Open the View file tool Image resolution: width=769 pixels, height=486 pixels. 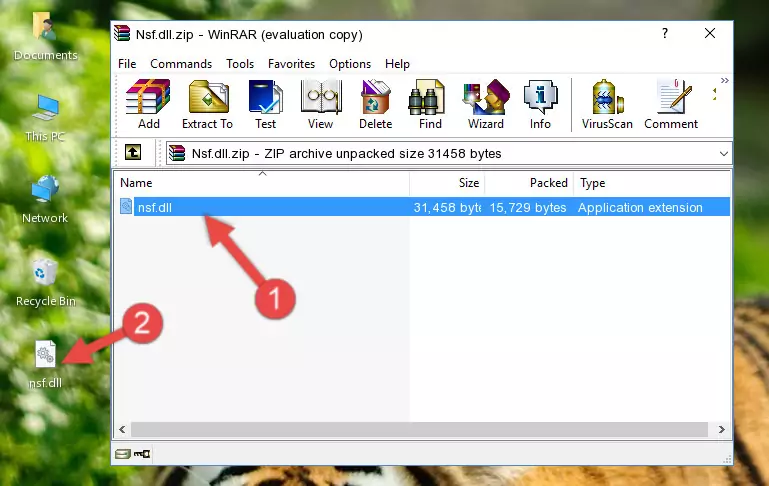(321, 104)
